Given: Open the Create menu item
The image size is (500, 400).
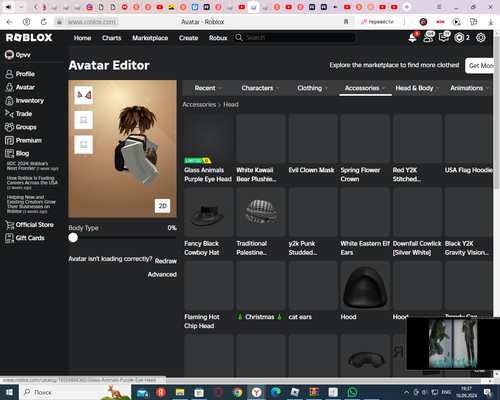Looking at the screenshot, I should point(188,38).
